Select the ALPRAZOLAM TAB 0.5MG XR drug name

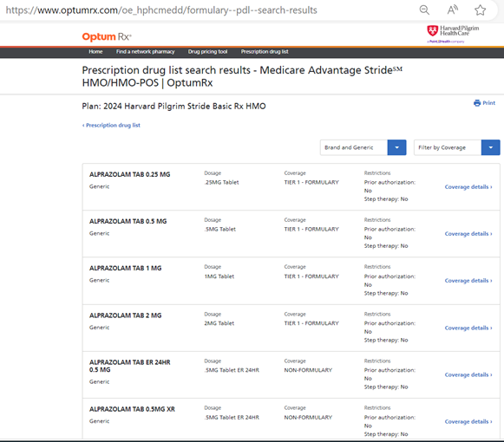(x=132, y=409)
